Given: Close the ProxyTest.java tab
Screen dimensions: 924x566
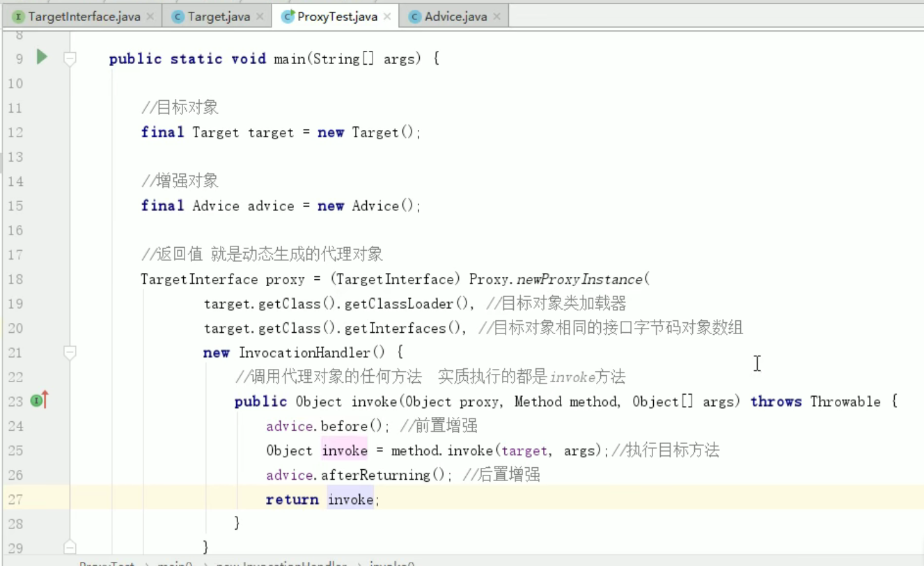Looking at the screenshot, I should [x=387, y=17].
